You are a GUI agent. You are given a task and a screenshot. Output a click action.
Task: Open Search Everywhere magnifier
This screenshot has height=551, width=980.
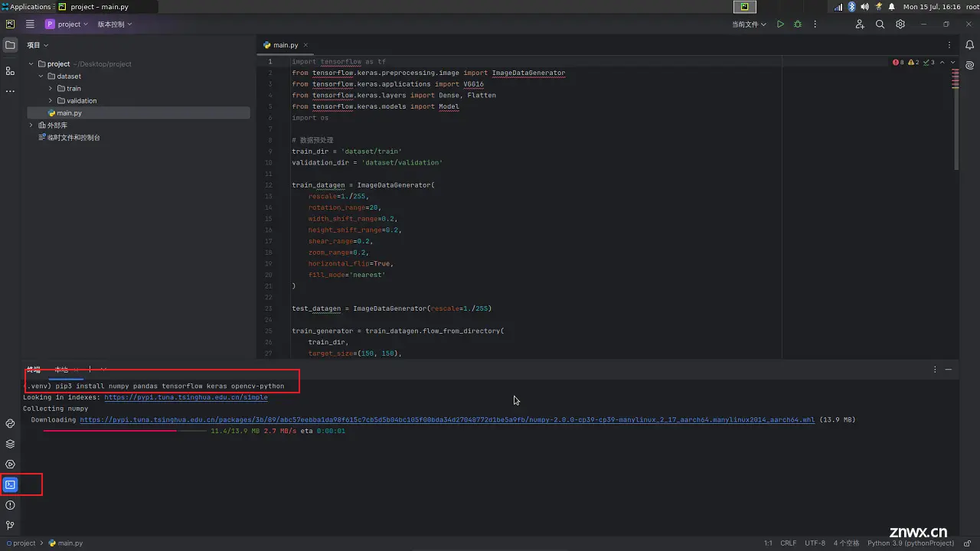[880, 24]
